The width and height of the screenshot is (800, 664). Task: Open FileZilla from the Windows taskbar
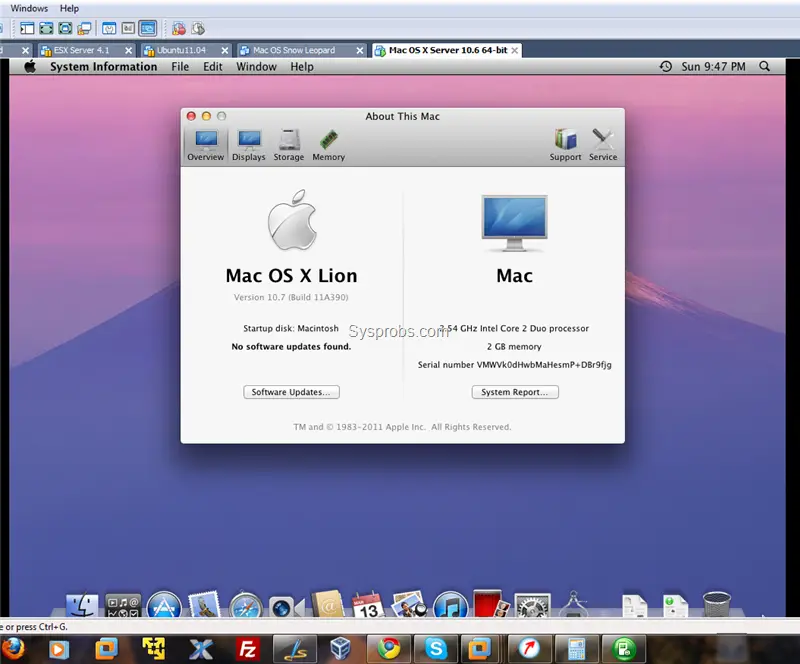tap(247, 649)
